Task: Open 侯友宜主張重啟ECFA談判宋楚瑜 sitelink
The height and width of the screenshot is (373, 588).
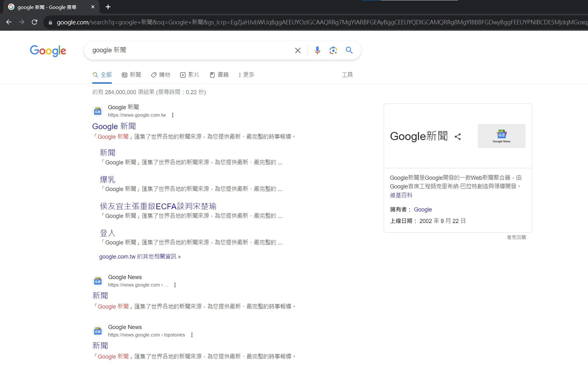Action: pyautogui.click(x=158, y=206)
